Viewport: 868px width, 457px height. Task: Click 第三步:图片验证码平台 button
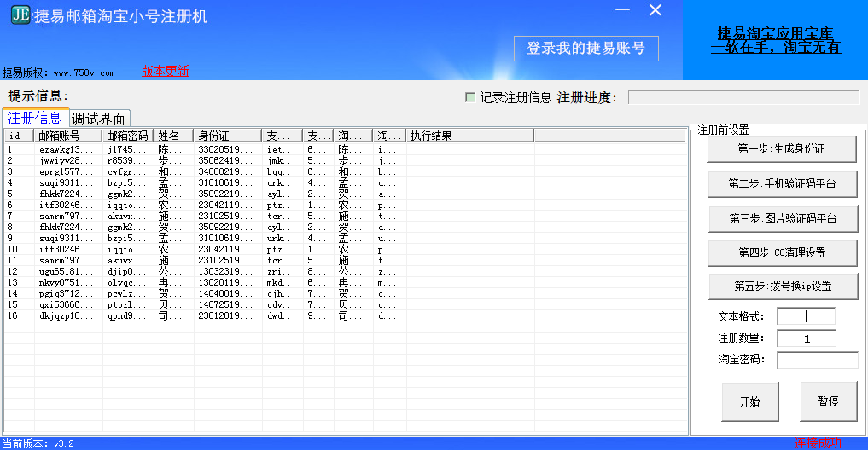point(783,218)
